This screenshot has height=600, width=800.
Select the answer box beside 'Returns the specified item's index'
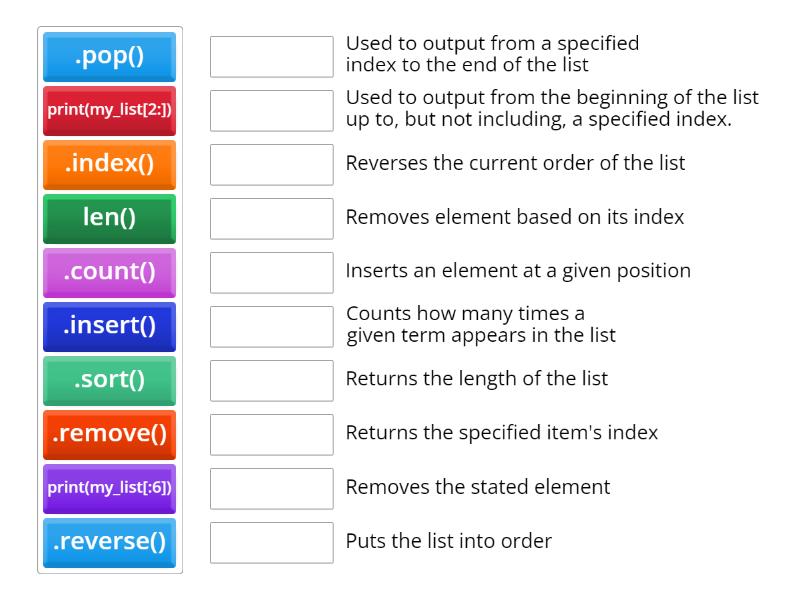pos(271,434)
